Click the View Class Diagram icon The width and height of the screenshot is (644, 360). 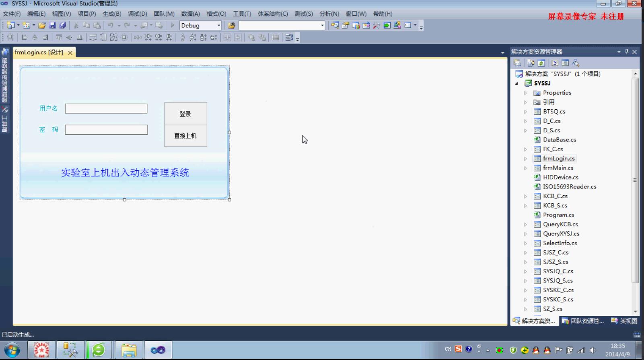pos(576,63)
